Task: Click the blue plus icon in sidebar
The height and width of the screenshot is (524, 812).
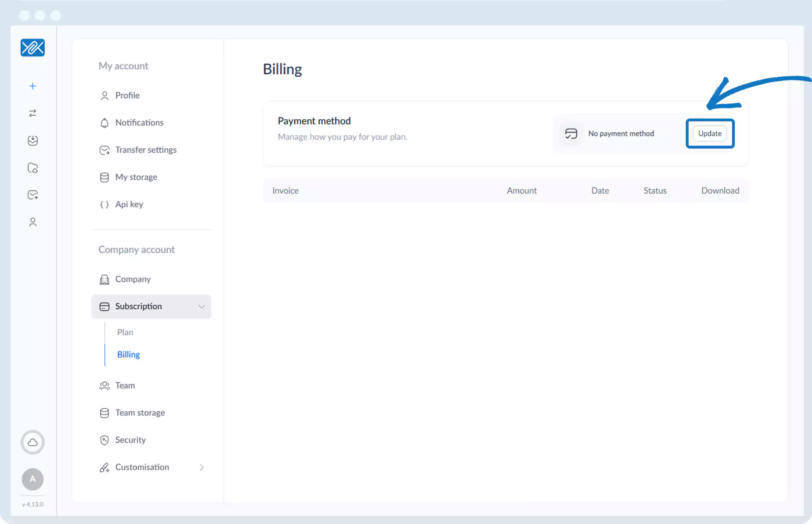Action: pyautogui.click(x=33, y=86)
